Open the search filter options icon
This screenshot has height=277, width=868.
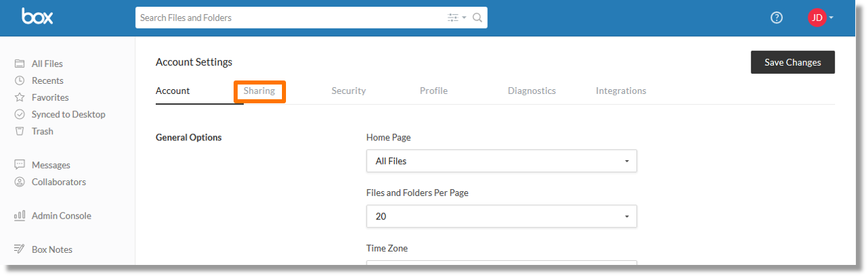[x=456, y=18]
